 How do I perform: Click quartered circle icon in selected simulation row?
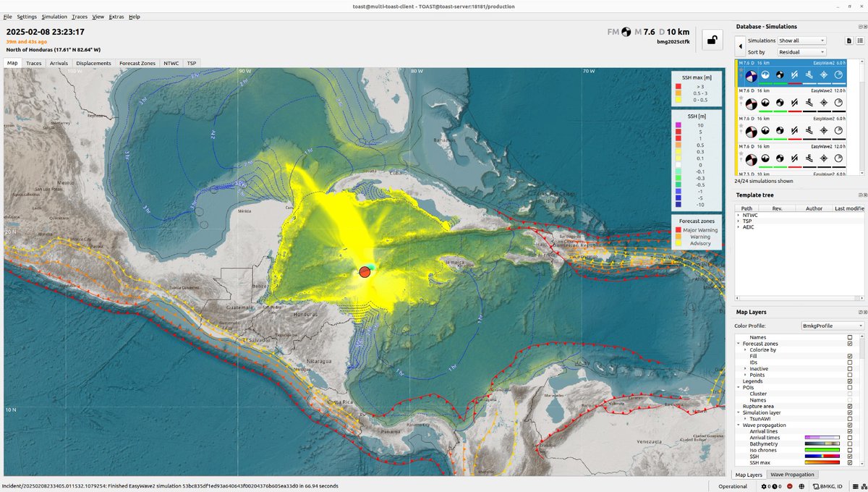(x=780, y=75)
